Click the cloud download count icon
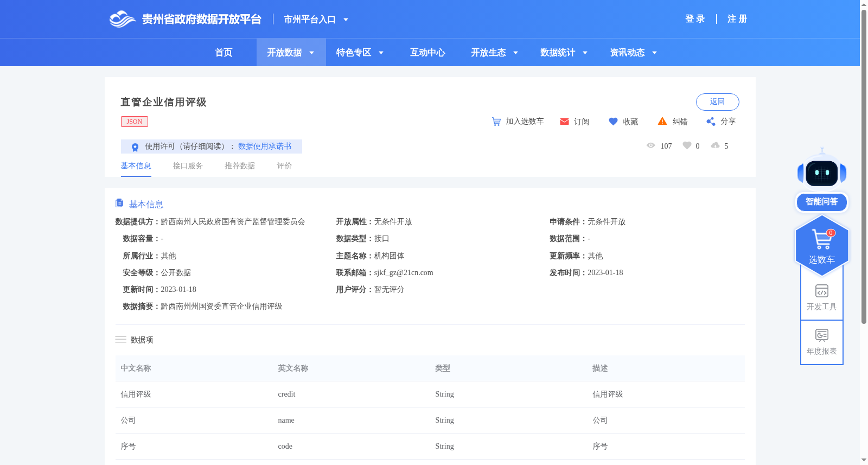The image size is (868, 465). point(716,145)
